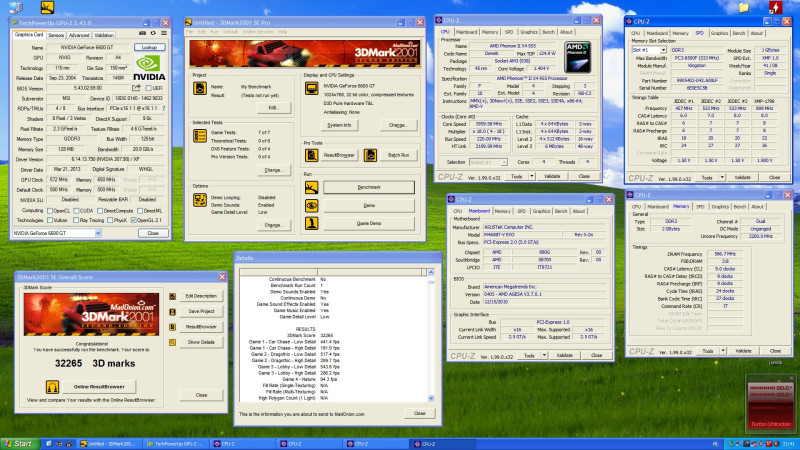Viewport: 800px width, 450px height.
Task: Switch to the Sensors tab in GPU-Z
Action: 56,35
